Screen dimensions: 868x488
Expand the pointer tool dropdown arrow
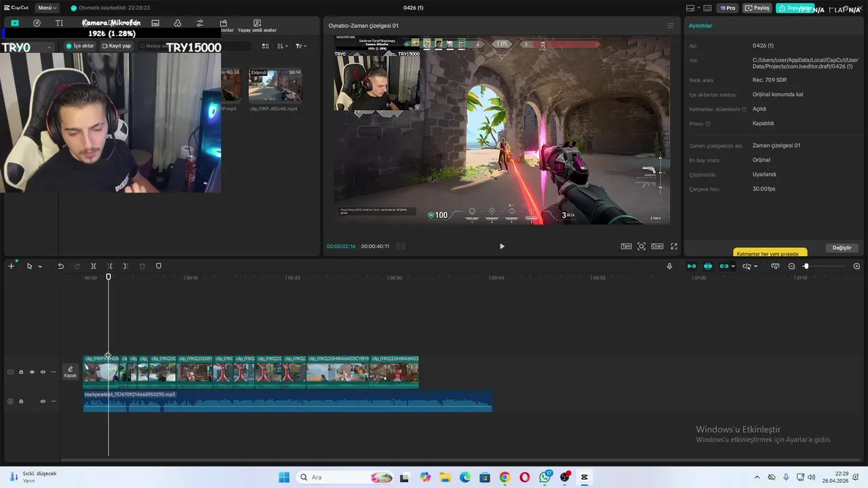coord(40,266)
